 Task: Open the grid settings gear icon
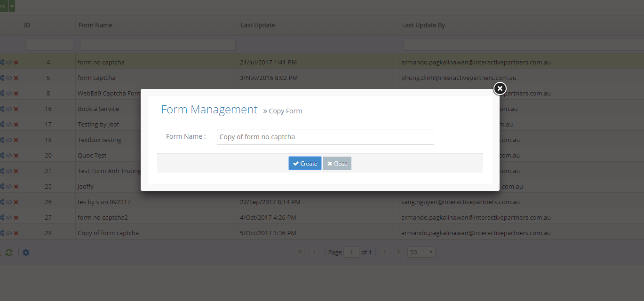[26, 253]
